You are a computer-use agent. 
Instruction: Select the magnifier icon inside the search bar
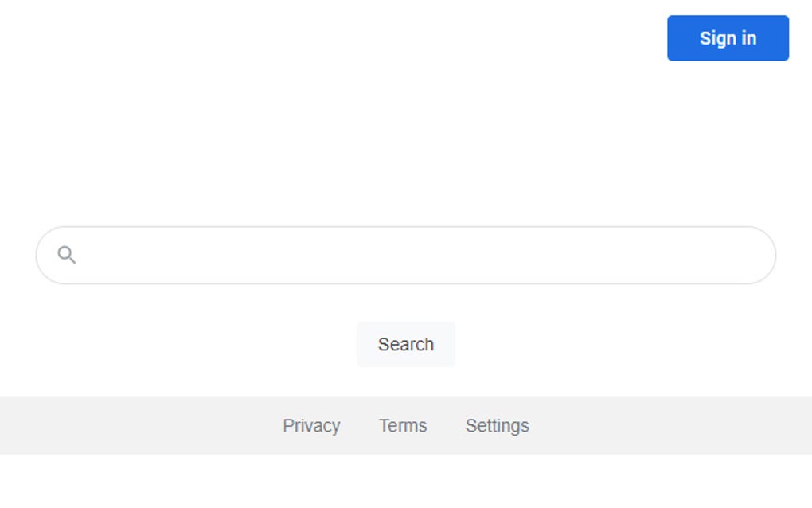pyautogui.click(x=67, y=254)
